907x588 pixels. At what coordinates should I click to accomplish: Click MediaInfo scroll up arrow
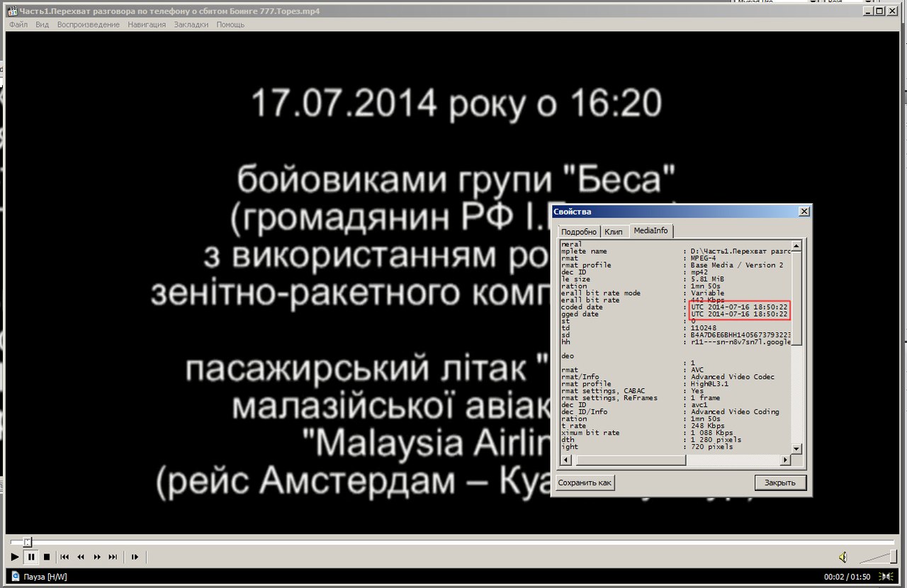(x=796, y=246)
